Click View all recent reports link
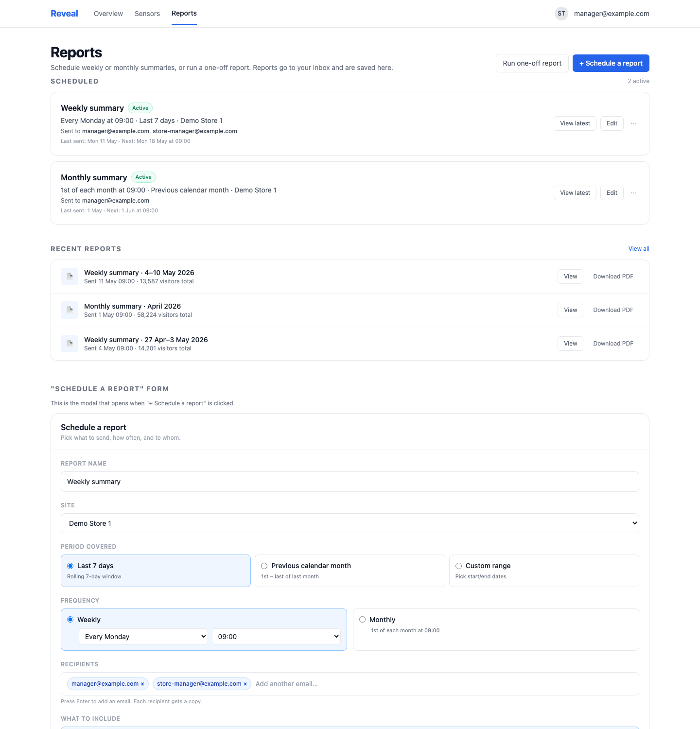 [x=639, y=249]
